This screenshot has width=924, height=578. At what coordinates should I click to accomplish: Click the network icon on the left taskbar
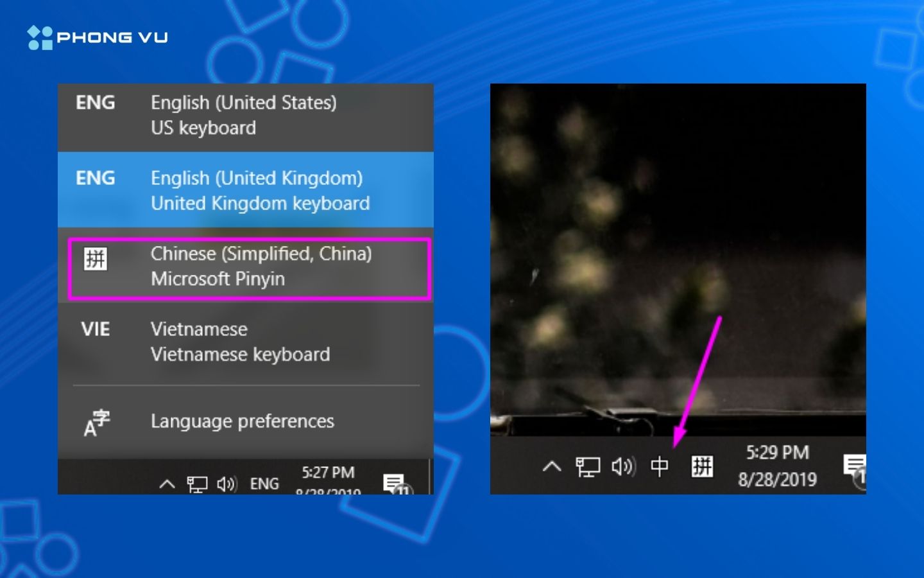tap(198, 483)
